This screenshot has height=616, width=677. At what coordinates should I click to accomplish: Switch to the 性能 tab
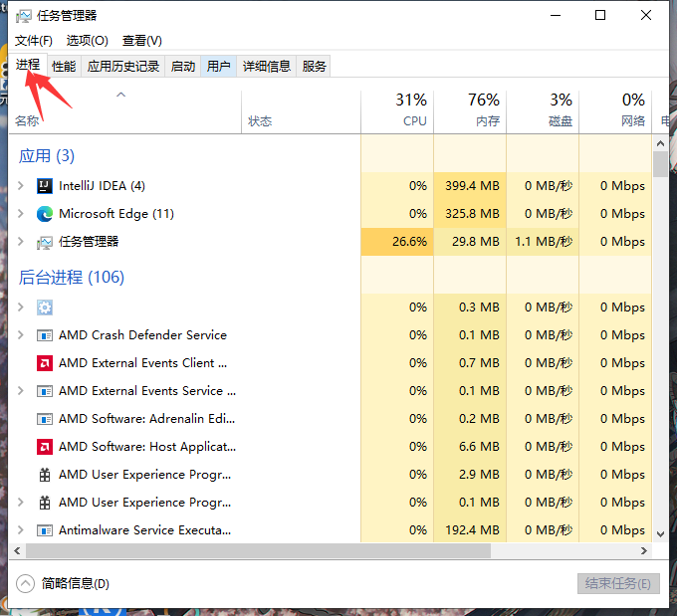pos(64,67)
